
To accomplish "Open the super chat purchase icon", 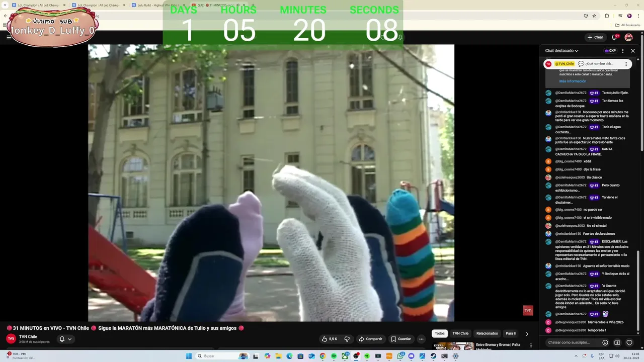I will [x=617, y=342].
